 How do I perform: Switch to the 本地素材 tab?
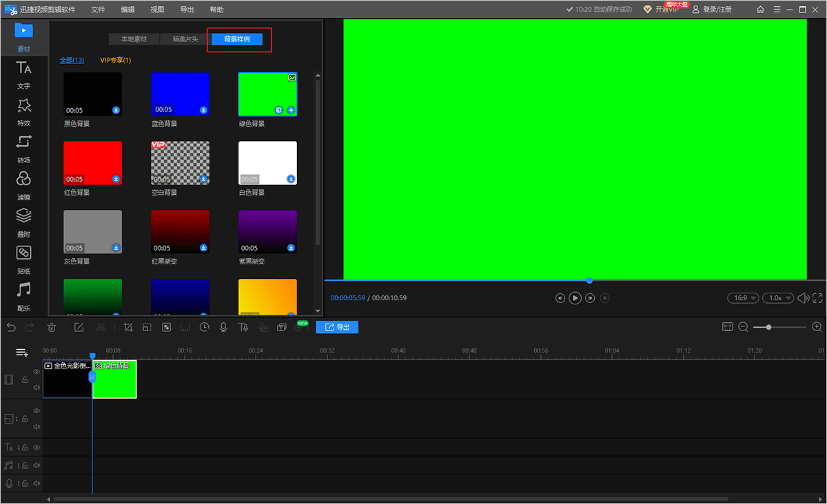[134, 39]
